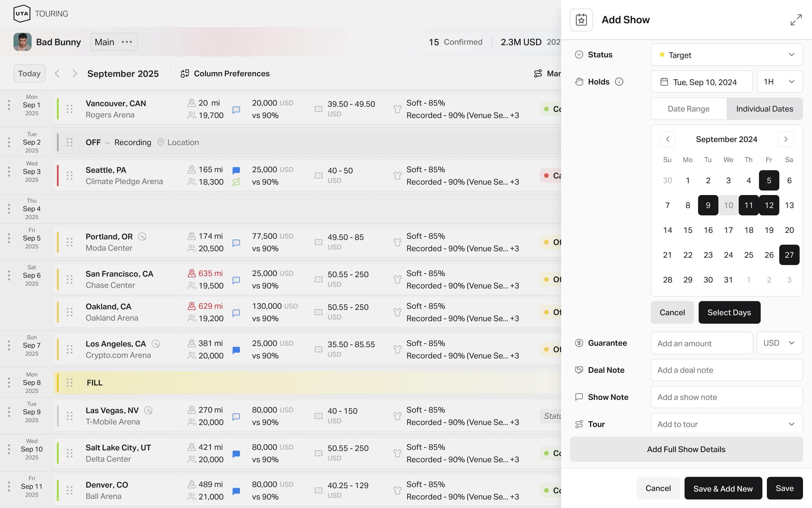Click the drag handle on Vancouver row
The image size is (812, 508).
click(x=70, y=109)
